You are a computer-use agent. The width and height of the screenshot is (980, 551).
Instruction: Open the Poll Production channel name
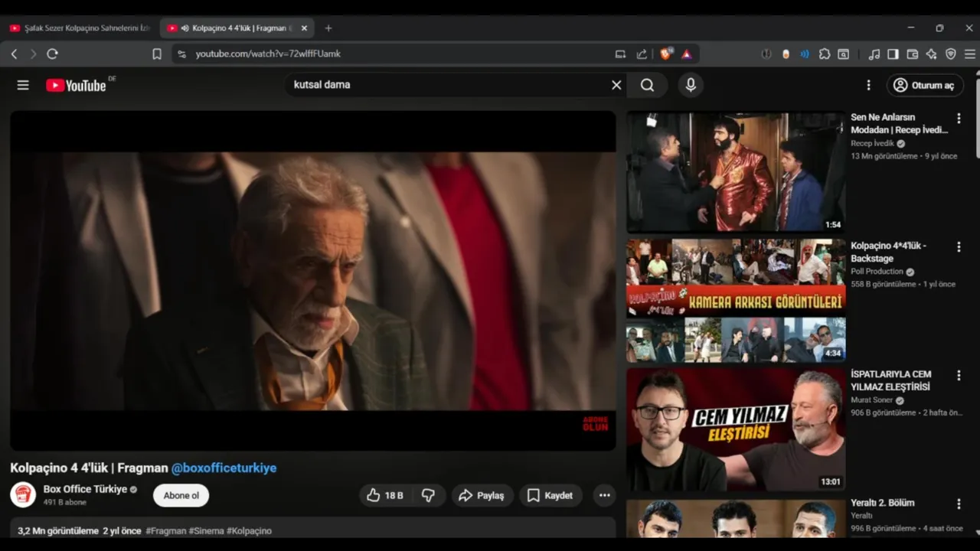[877, 272]
